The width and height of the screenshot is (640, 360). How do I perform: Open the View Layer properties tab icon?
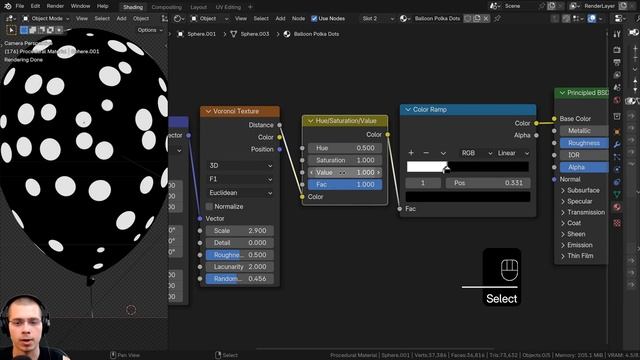point(617,75)
